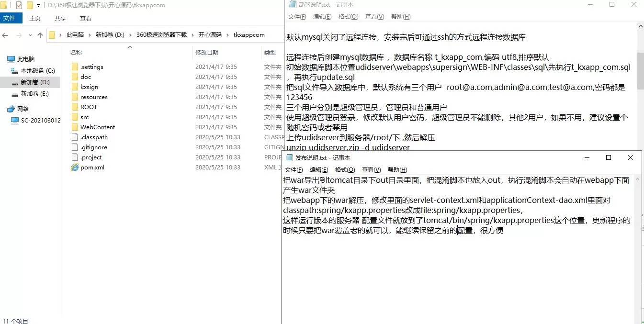Click the 部署说明.txt Notepad title icon

click(292, 5)
